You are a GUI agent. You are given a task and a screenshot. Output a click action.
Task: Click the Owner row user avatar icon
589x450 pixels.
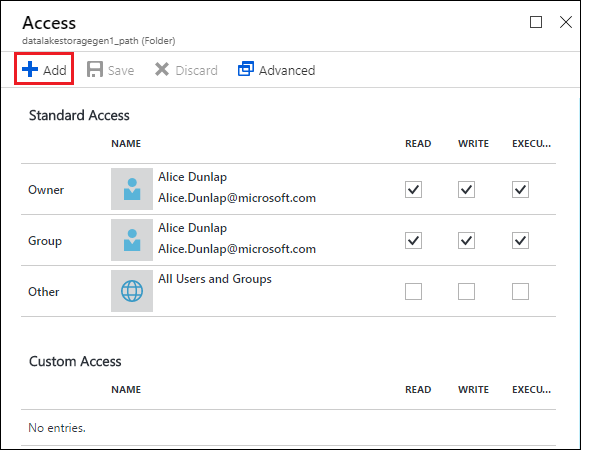tap(132, 189)
